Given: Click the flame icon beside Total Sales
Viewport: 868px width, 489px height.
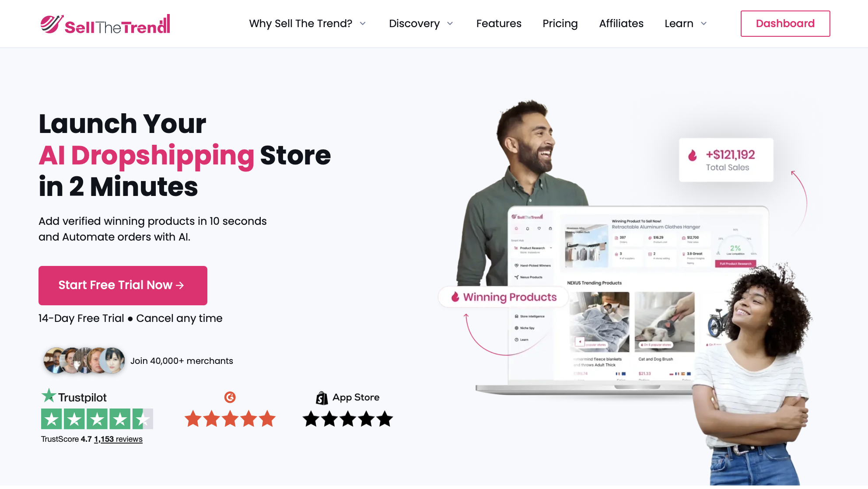Looking at the screenshot, I should (692, 155).
